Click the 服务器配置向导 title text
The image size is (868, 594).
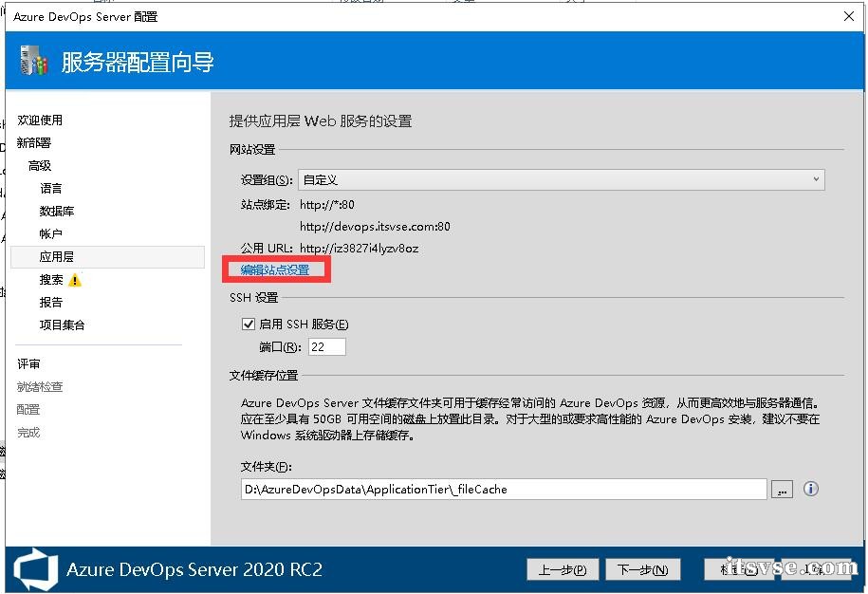click(138, 62)
